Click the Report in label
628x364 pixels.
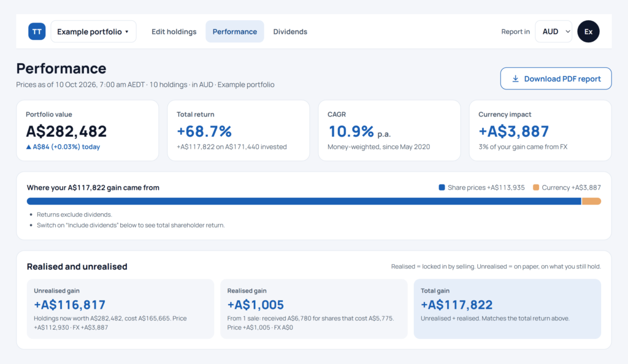[x=515, y=32]
